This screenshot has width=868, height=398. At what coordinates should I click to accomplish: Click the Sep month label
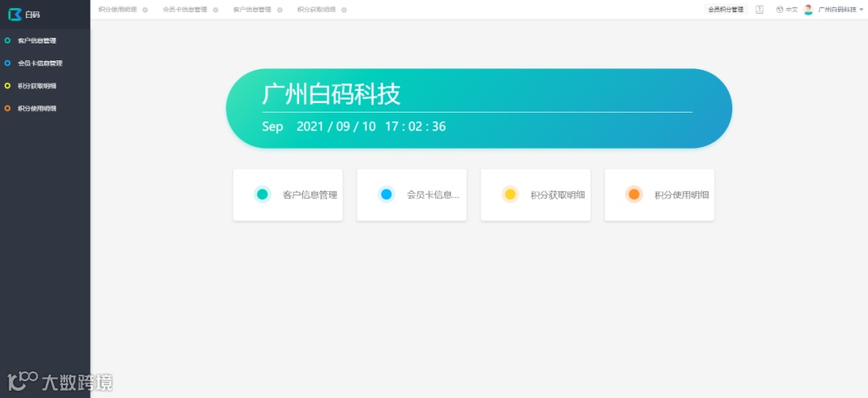pos(272,126)
